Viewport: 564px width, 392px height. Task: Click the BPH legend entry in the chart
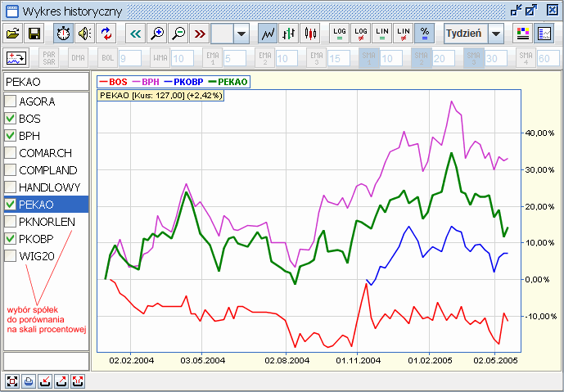146,82
